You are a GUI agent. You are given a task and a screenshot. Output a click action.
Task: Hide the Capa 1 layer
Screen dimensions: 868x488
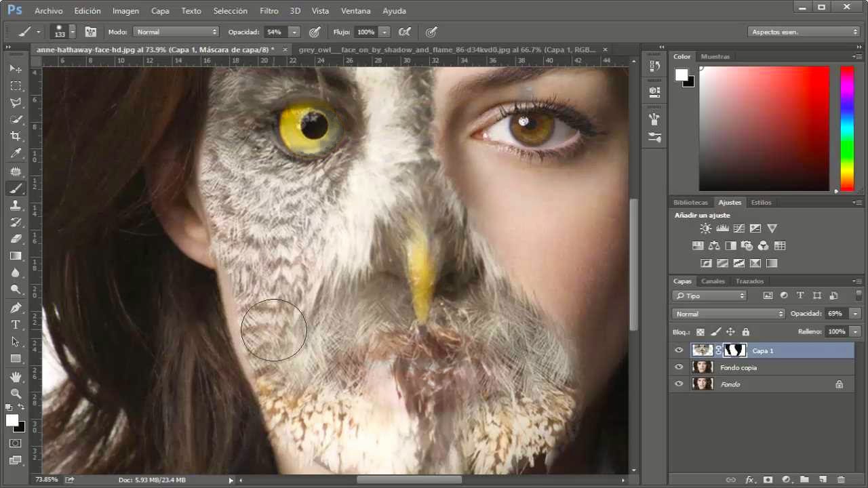[679, 350]
